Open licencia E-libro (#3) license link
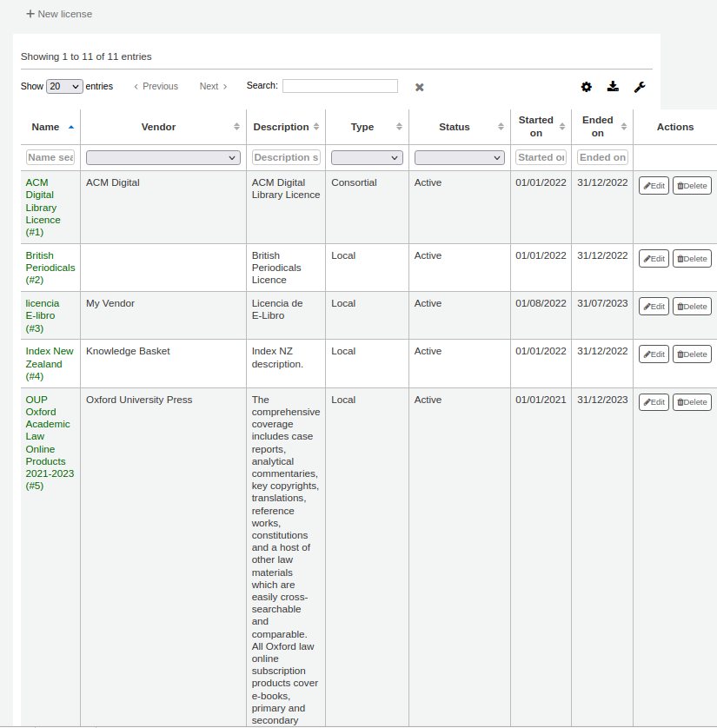The width and height of the screenshot is (717, 728). click(x=43, y=315)
